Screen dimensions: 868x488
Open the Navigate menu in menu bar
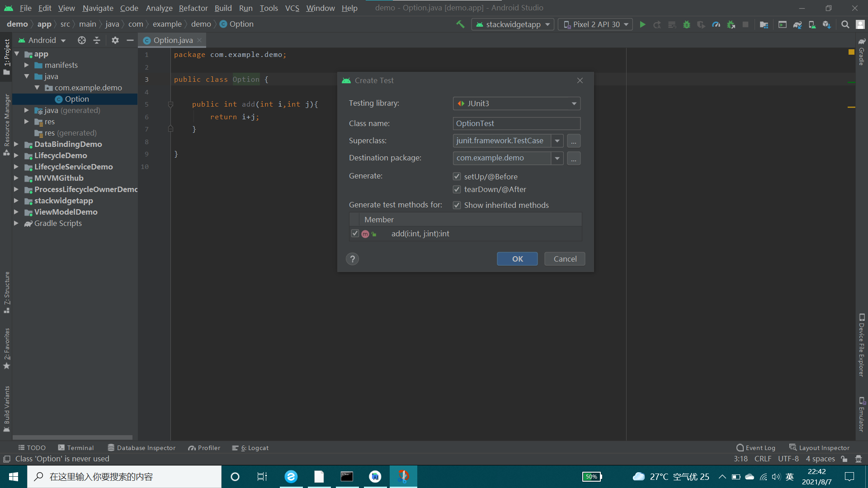pyautogui.click(x=98, y=8)
